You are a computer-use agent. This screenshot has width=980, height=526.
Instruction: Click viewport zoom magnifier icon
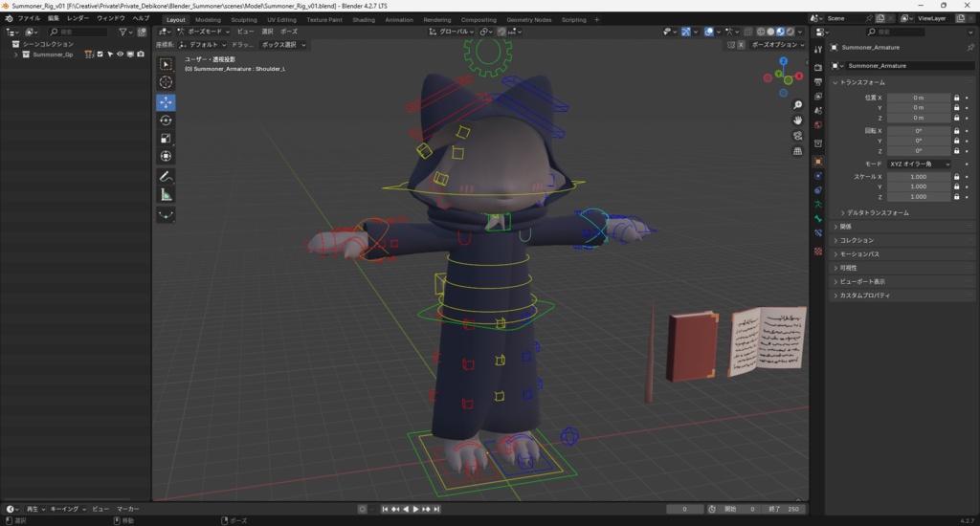[797, 105]
